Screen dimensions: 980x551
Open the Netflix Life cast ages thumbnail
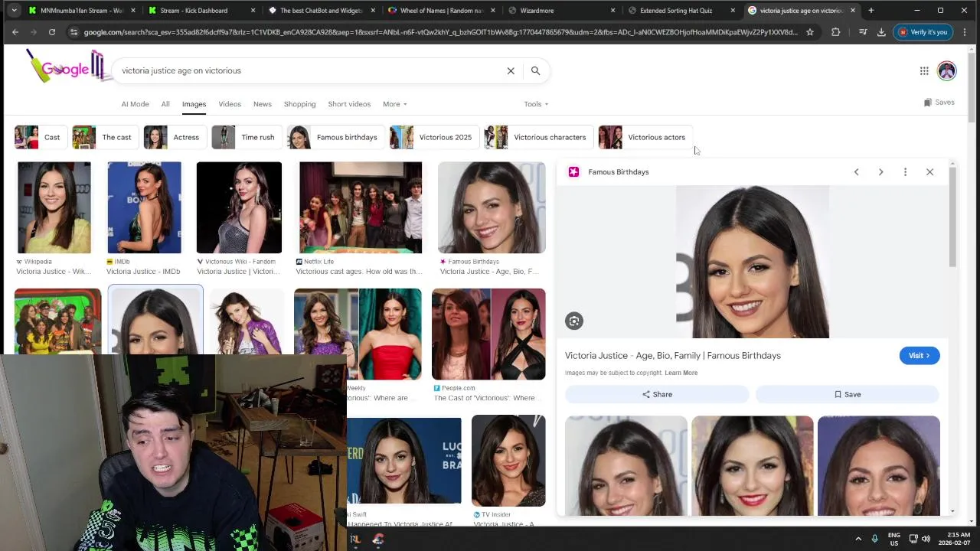(x=360, y=207)
